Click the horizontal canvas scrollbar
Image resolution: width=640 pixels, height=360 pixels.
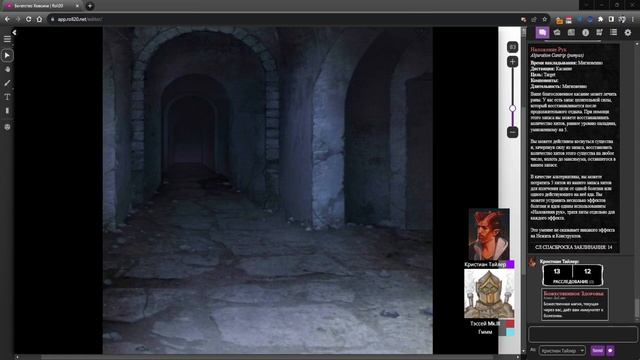pos(267,357)
